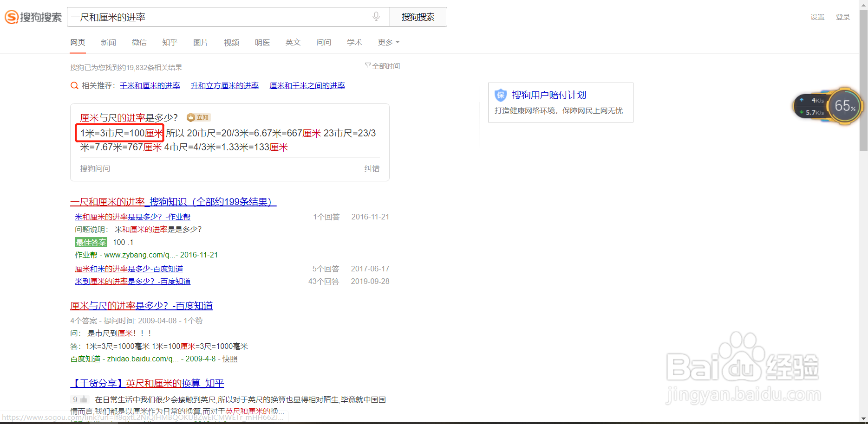The width and height of the screenshot is (868, 424).
Task: Expand the 更多 dropdown menu
Action: [x=388, y=42]
